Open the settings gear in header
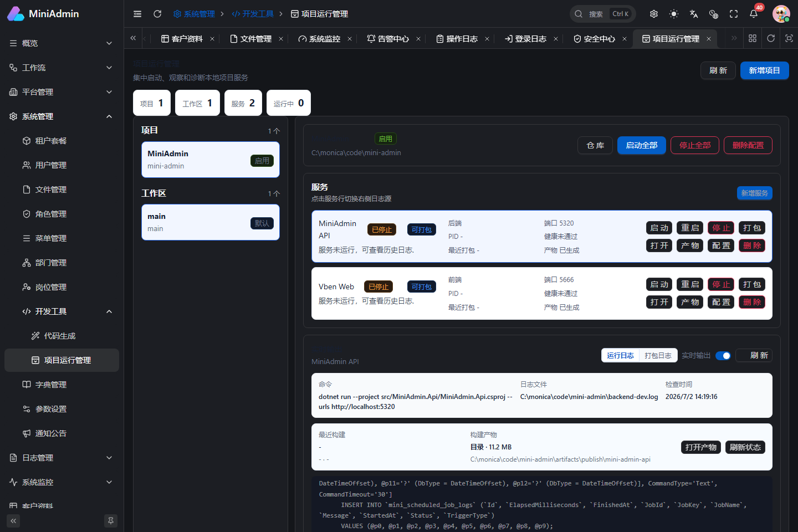Viewport: 798px width, 532px height. (x=654, y=14)
